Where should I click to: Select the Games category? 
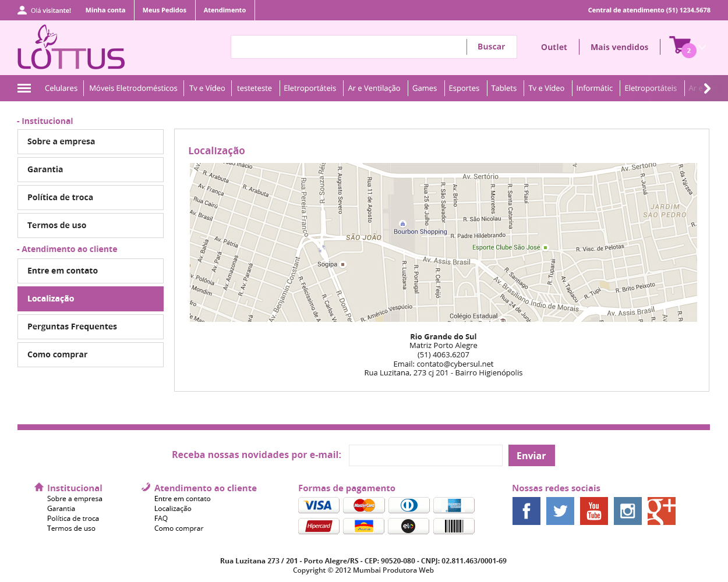point(424,88)
